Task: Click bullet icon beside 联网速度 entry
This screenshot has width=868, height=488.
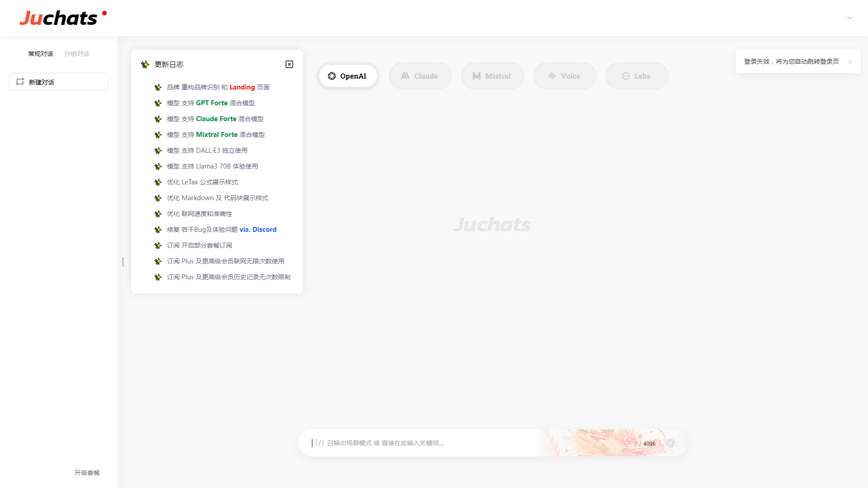Action: 158,214
